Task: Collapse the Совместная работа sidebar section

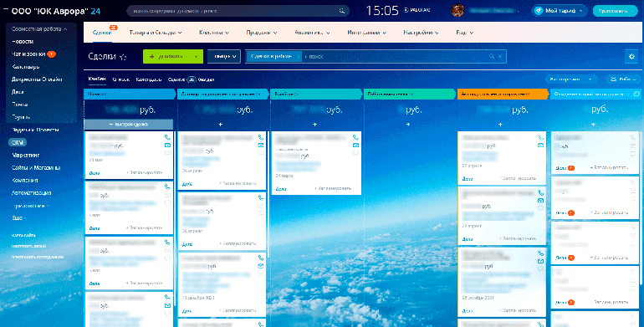Action: [39, 28]
